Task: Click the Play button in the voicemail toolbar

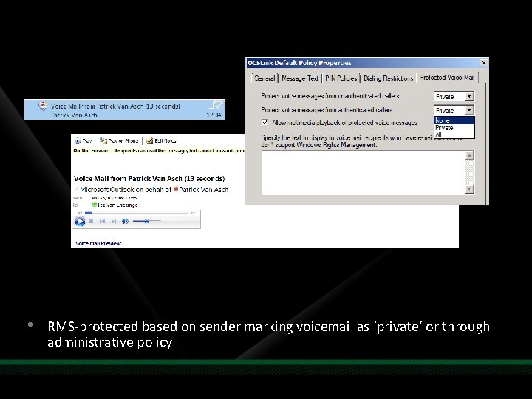Action: point(83,140)
